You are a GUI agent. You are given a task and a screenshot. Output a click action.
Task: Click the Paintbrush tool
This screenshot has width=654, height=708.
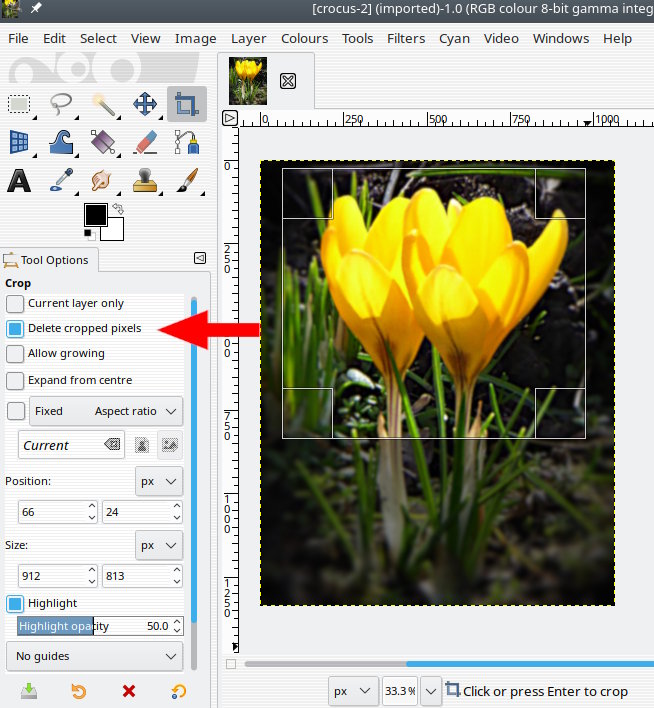pyautogui.click(x=187, y=181)
